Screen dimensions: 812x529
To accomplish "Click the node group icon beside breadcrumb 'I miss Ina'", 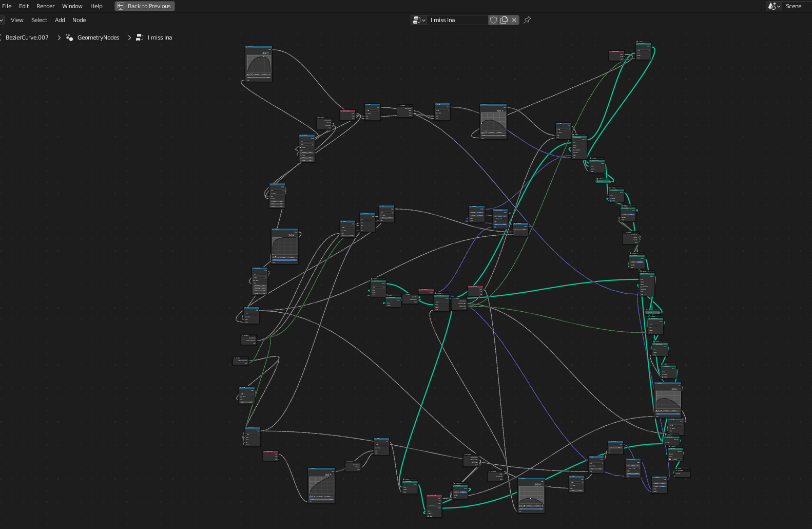I will pyautogui.click(x=139, y=37).
